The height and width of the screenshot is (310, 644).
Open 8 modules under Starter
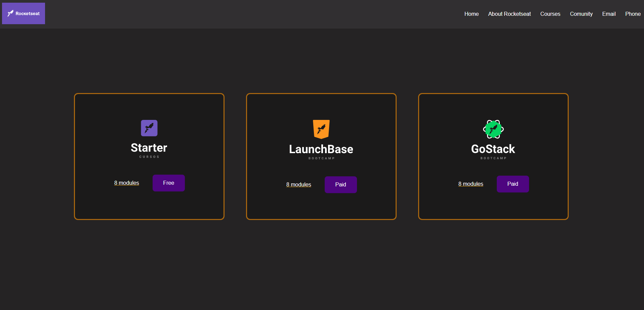tap(126, 183)
